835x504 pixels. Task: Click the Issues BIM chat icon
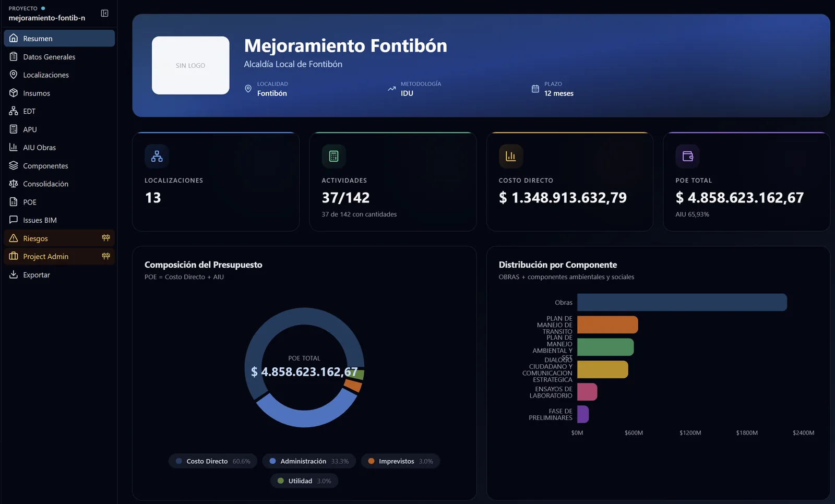pos(14,220)
